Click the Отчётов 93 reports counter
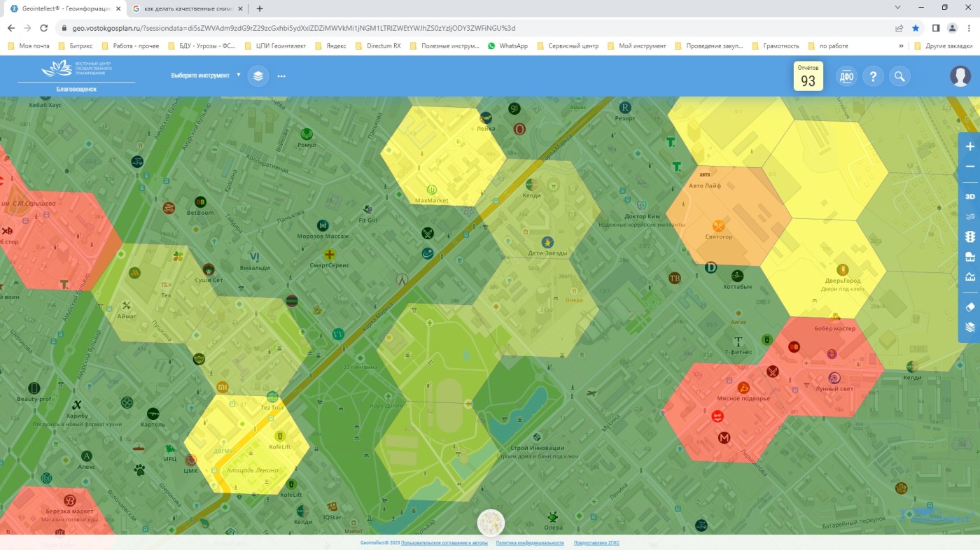This screenshot has width=980, height=550. coord(808,76)
